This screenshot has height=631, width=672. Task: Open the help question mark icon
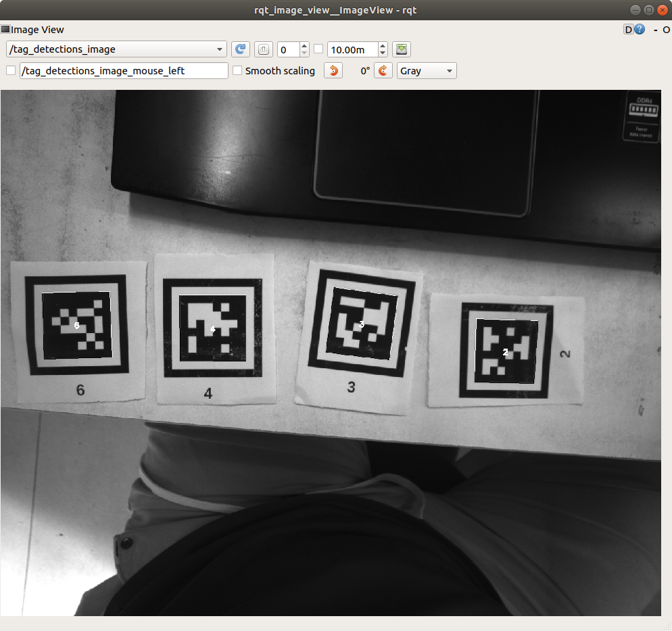(640, 29)
